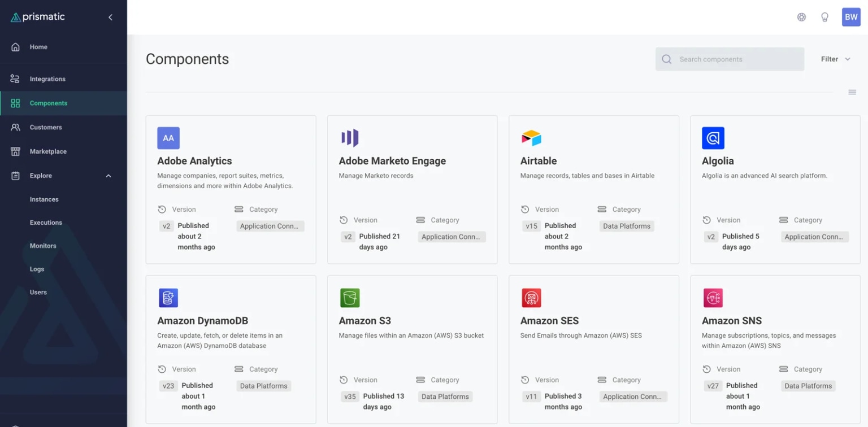
Task: Click the lightbulb icon in header
Action: 824,17
